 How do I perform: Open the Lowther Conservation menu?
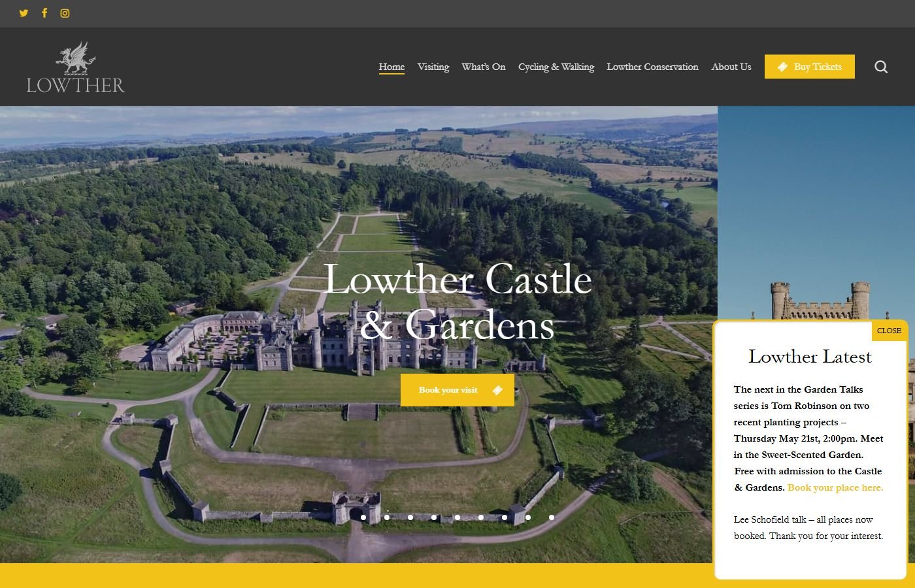point(652,67)
